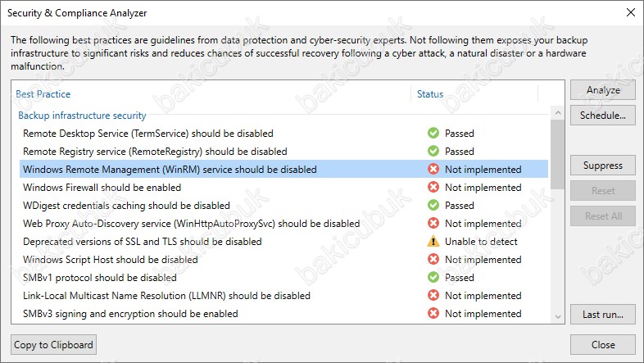This screenshot has height=363, width=644.
Task: Click the red error icon for Windows Script Host
Action: coord(433,260)
